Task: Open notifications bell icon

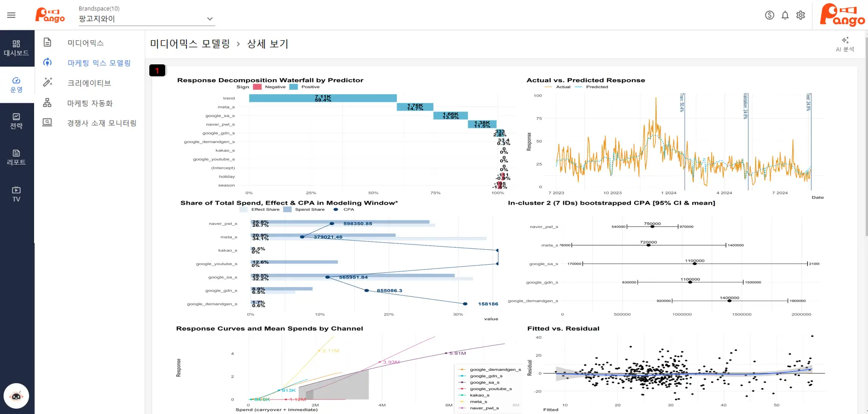Action: (785, 15)
